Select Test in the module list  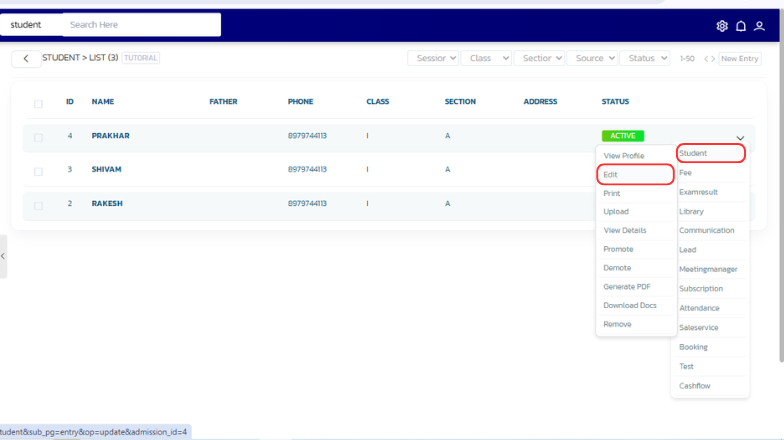pyautogui.click(x=686, y=366)
